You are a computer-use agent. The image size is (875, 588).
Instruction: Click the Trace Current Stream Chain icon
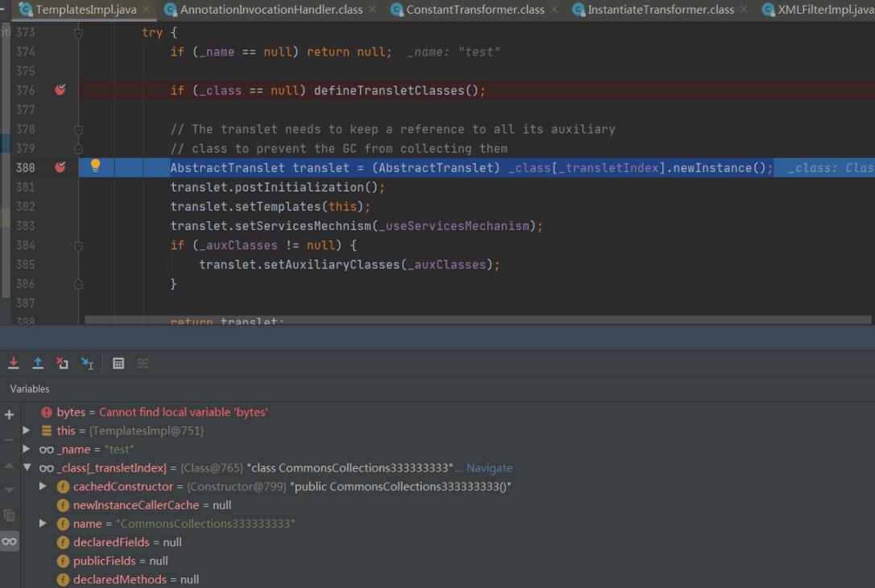[142, 364]
